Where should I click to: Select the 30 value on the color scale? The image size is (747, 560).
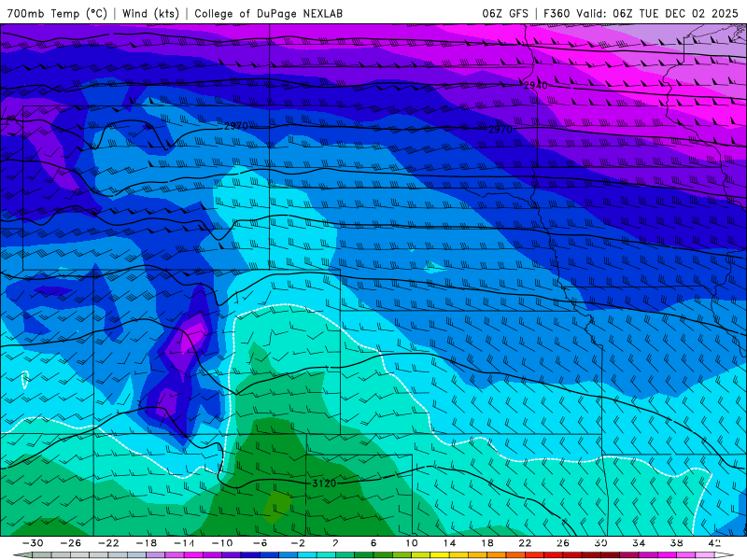tap(600, 543)
